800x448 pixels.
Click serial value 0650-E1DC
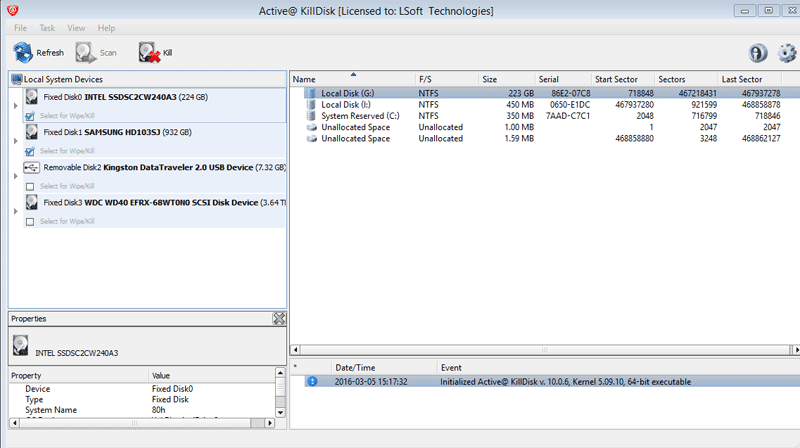click(570, 105)
